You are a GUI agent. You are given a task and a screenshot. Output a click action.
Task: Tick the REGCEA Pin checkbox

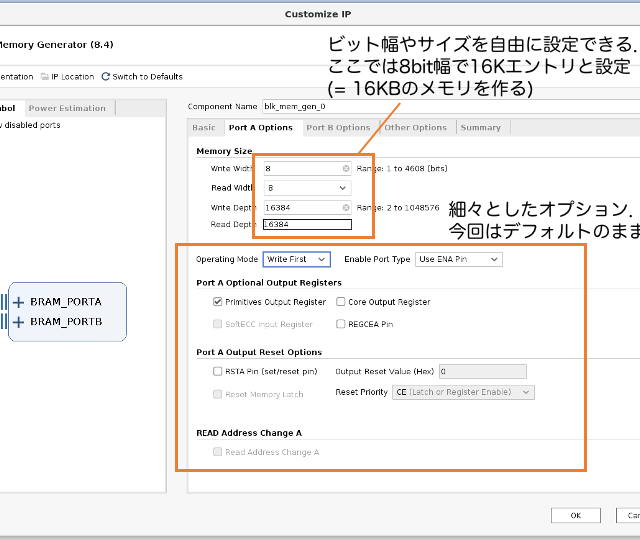point(341,324)
